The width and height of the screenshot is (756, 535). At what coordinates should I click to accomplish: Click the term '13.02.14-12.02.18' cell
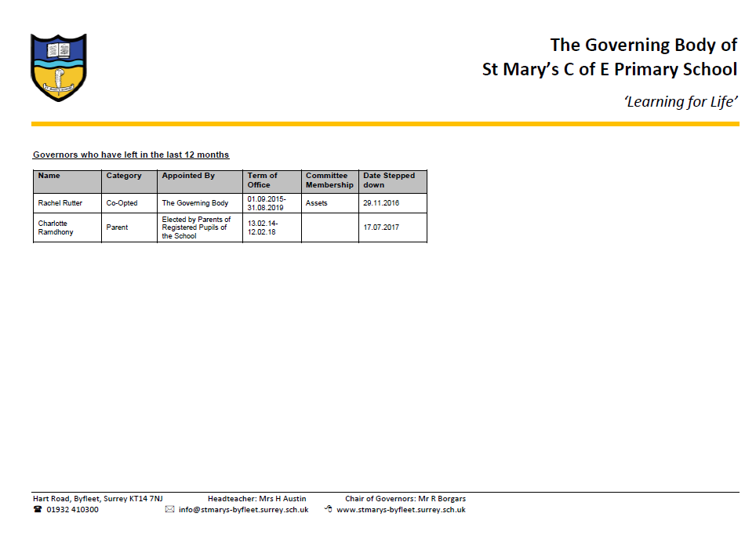tap(272, 227)
